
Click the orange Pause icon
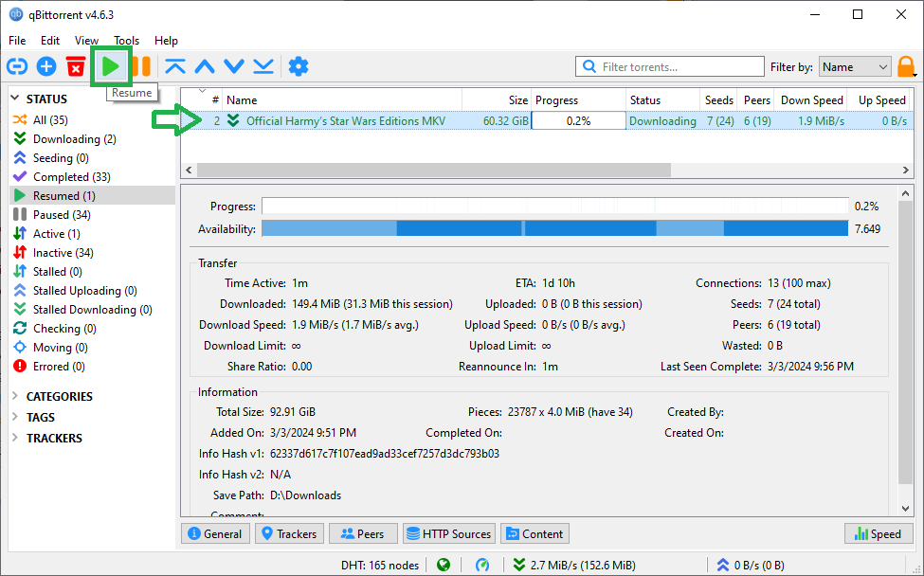141,66
